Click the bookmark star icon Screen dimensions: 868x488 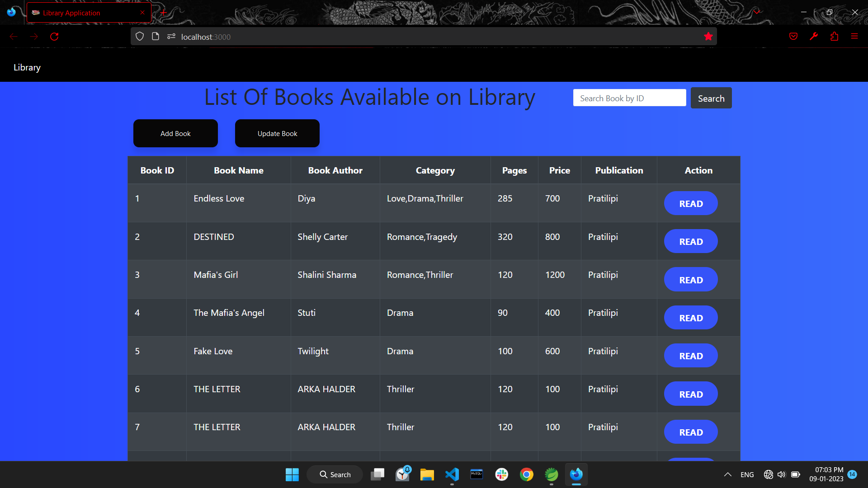pos(708,37)
